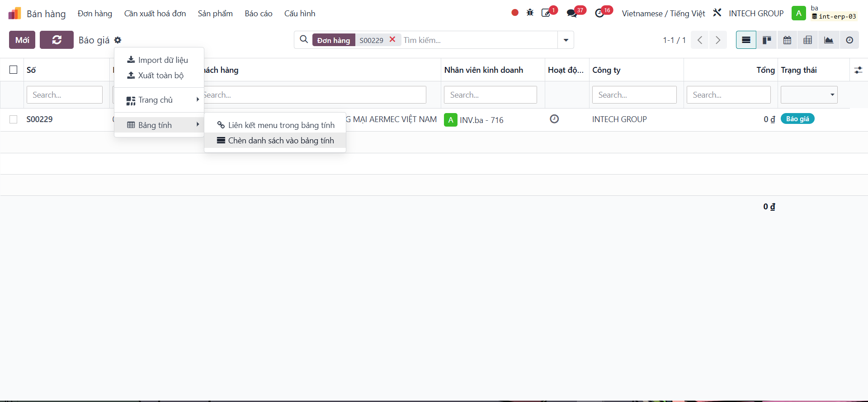Expand the Bảng tính submenu
868x402 pixels.
(x=159, y=125)
